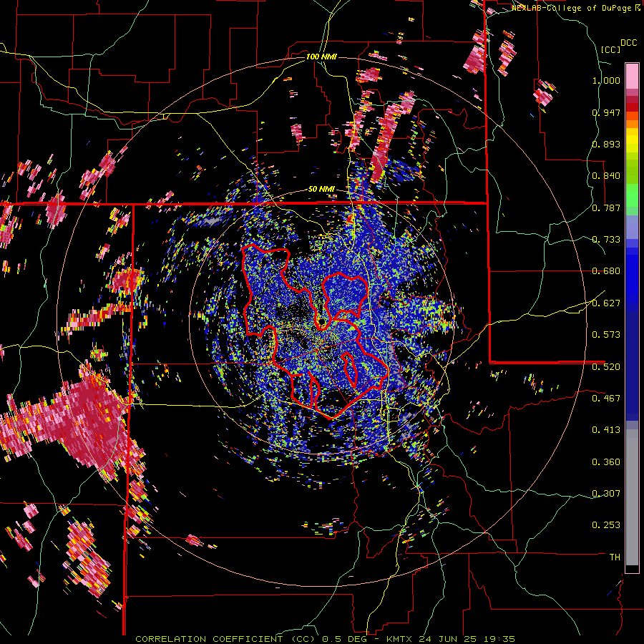Click the 0.627 legend value
This screenshot has height=644, width=644.
pos(606,303)
